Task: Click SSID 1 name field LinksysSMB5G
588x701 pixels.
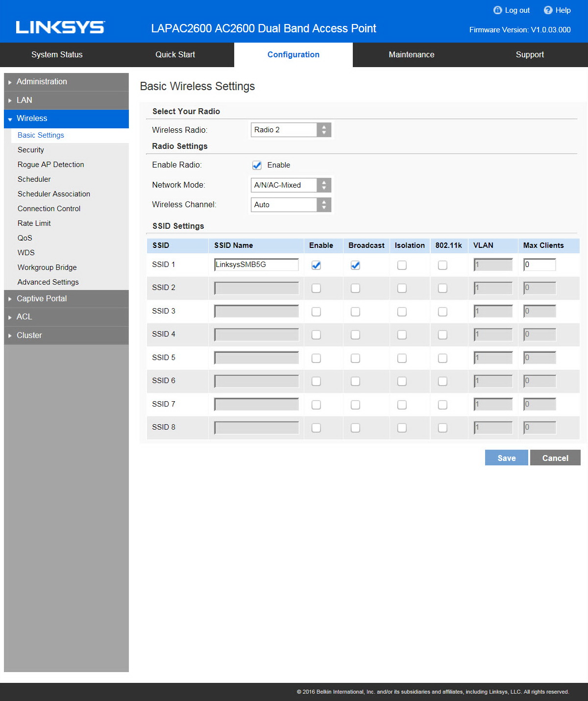Action: point(256,265)
